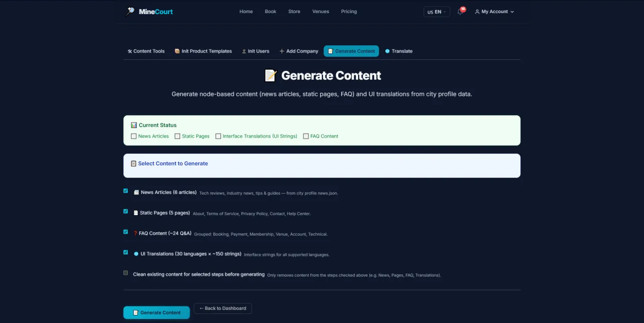
Task: Switch to Init Users tab
Action: pos(256,51)
